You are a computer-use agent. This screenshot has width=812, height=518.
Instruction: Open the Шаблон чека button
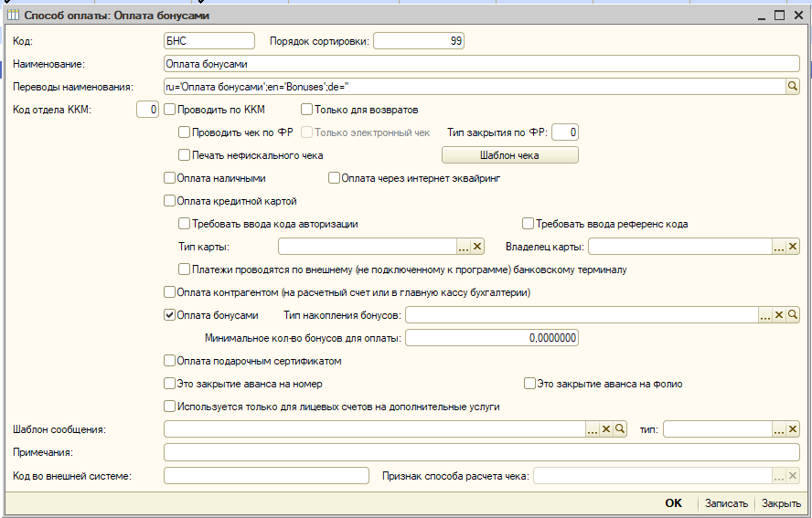pyautogui.click(x=509, y=154)
